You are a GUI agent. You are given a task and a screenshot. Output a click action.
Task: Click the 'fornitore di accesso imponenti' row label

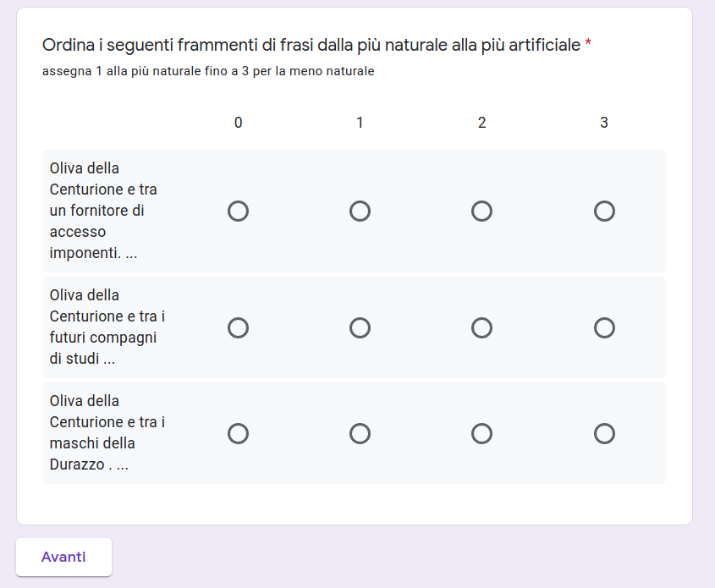[x=103, y=211]
